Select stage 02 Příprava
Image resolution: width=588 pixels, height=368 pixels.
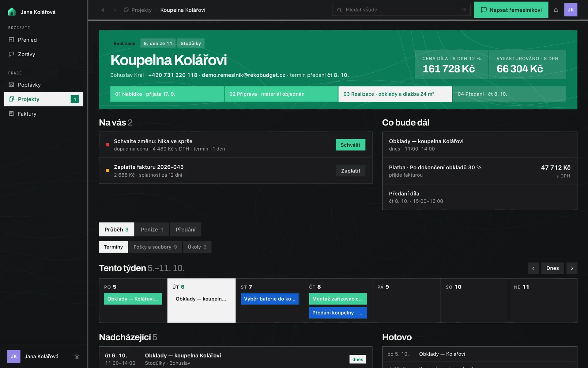tap(281, 94)
